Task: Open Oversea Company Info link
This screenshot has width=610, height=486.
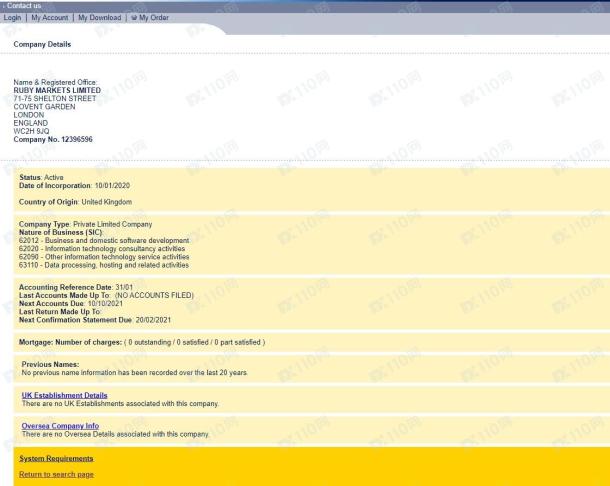Action: [60, 426]
